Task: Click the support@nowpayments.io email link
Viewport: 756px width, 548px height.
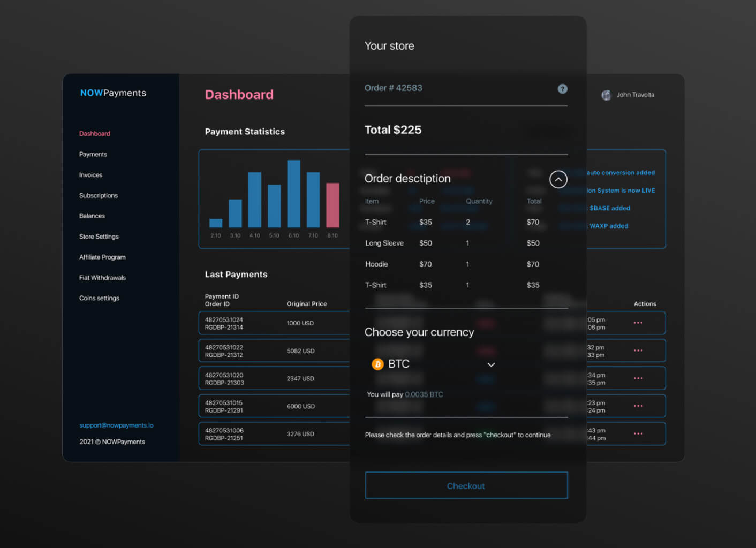Action: 116,425
